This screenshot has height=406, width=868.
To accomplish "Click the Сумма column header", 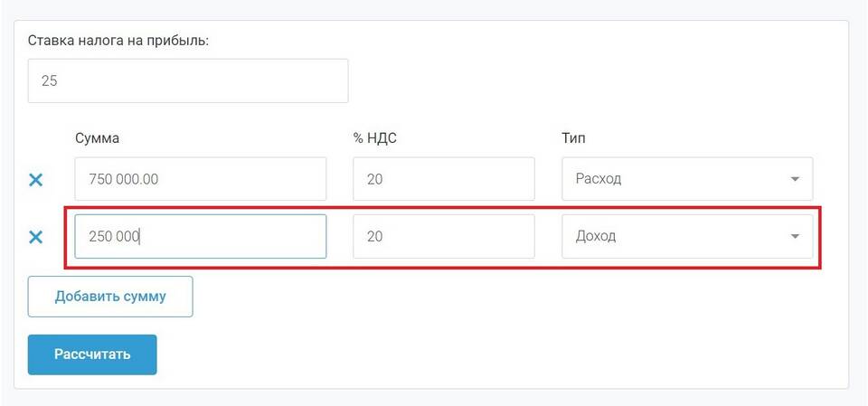I will 97,138.
